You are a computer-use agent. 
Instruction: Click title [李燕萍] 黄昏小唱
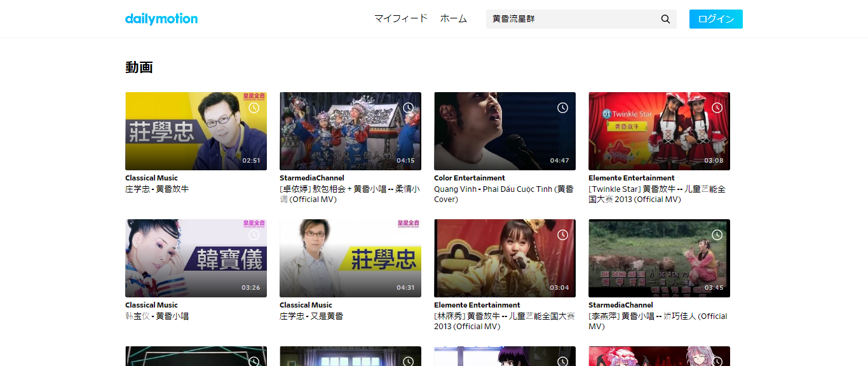[x=658, y=321]
